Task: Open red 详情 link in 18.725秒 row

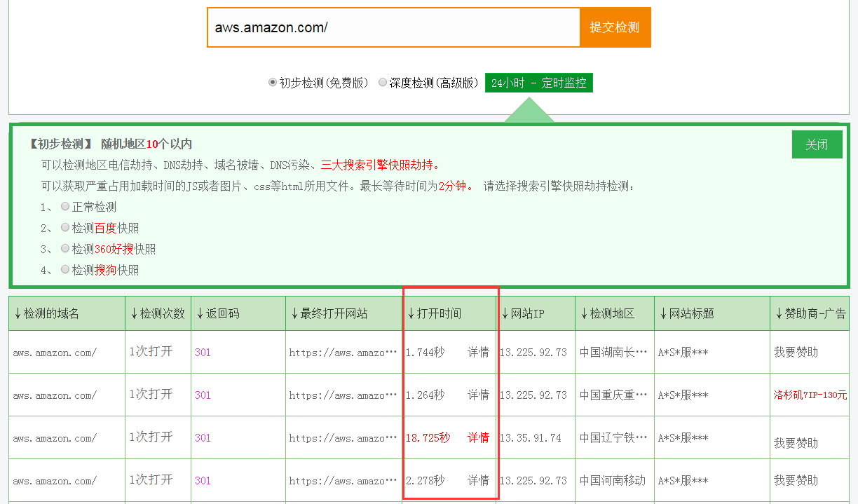Action: [479, 437]
